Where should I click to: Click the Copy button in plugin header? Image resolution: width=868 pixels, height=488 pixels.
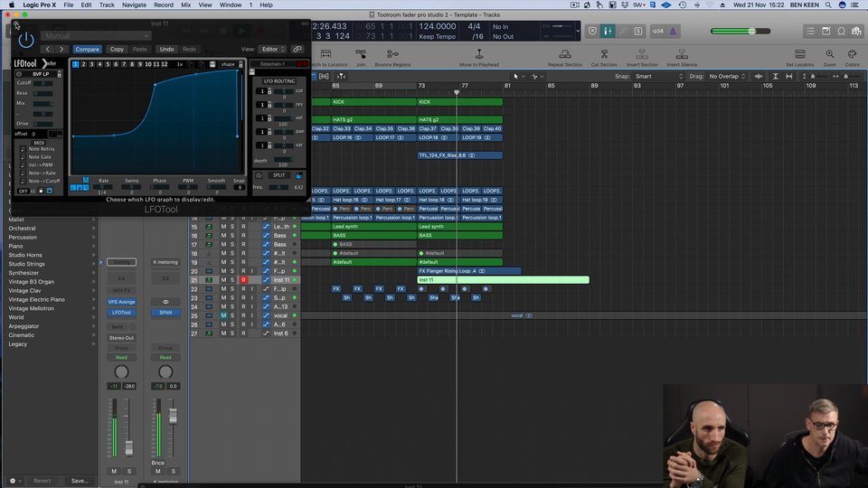click(117, 49)
